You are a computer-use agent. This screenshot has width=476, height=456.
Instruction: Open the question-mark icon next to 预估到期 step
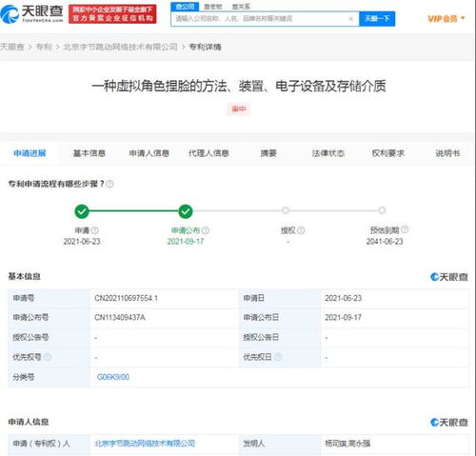(x=405, y=229)
